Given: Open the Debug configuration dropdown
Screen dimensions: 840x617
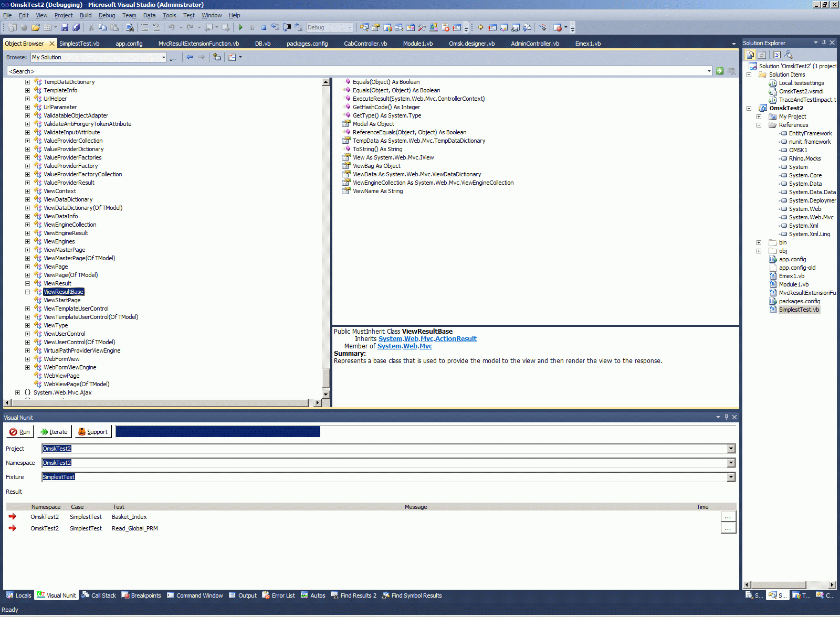Looking at the screenshot, I should click(350, 27).
